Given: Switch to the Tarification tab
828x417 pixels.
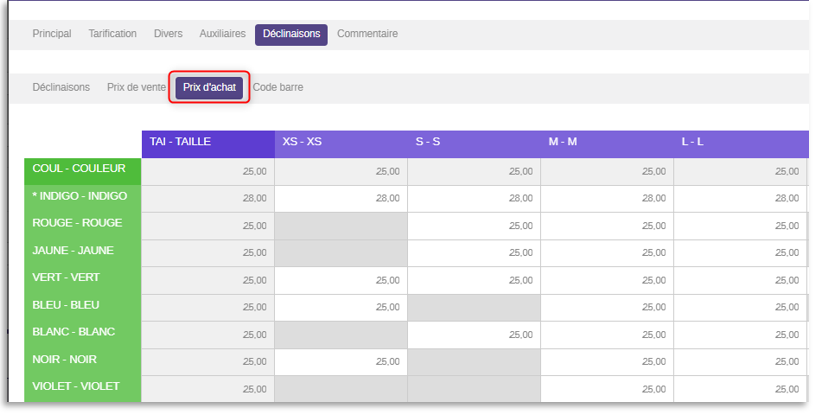Looking at the screenshot, I should [112, 34].
